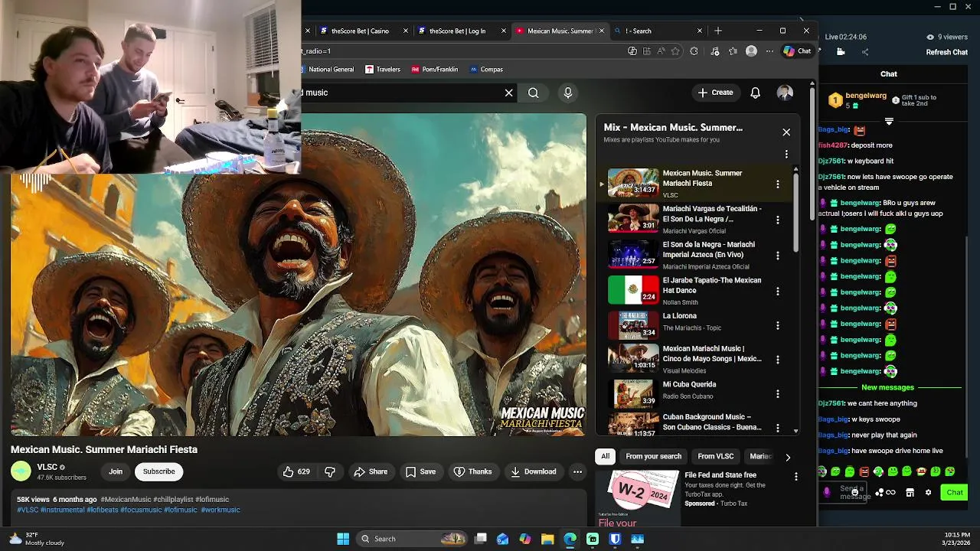Open the weather widget showing 32°F
Screen dimensions: 980x551
pos(36,539)
